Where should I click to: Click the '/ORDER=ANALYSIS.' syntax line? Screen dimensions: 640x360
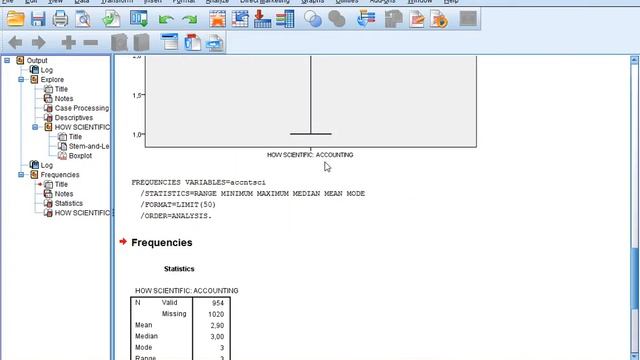pyautogui.click(x=176, y=216)
